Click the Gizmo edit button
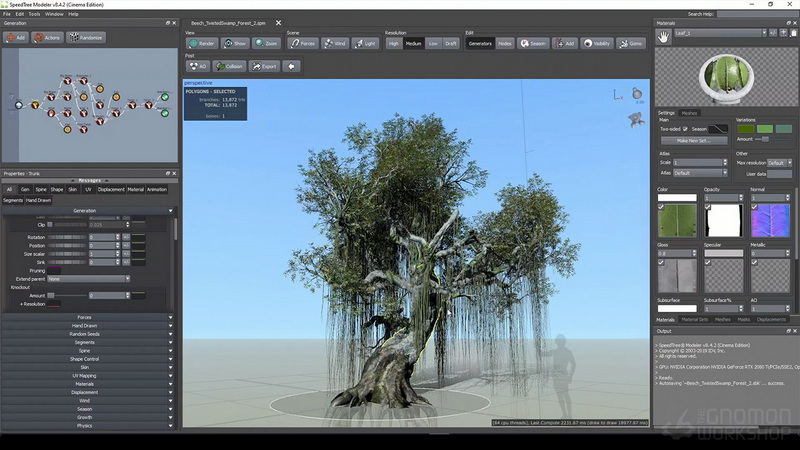800x450 pixels. (631, 43)
